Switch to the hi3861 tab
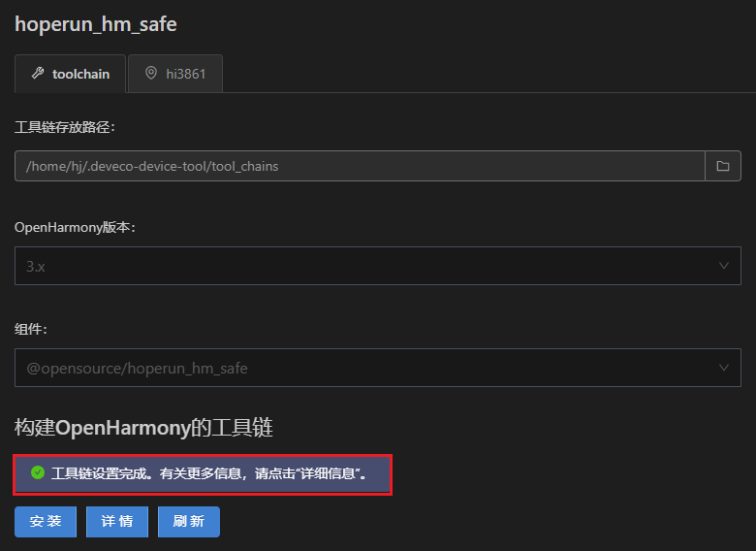 point(175,74)
